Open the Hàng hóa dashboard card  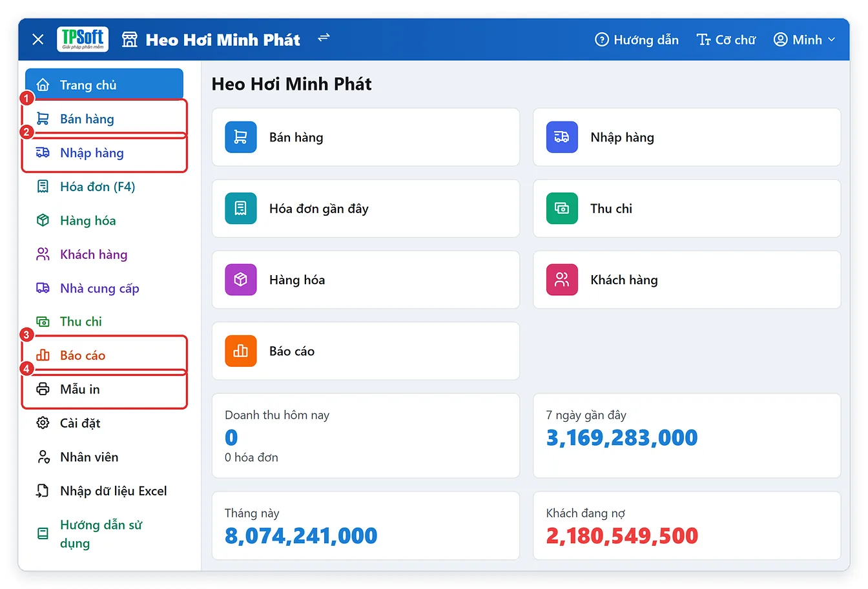click(x=366, y=280)
